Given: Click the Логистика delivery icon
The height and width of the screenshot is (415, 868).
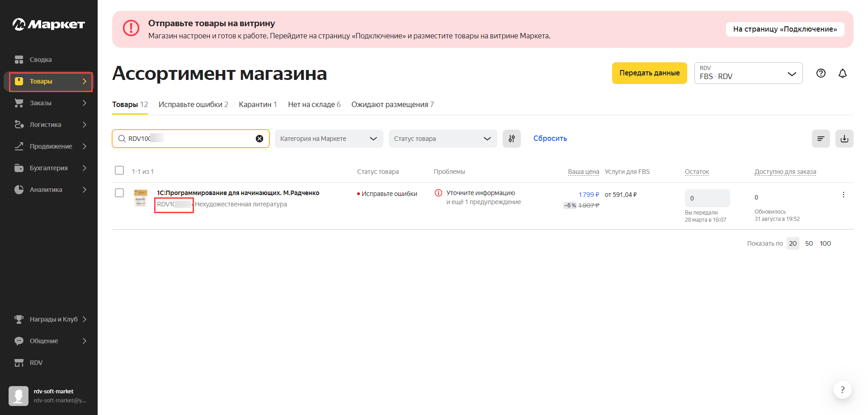Looking at the screenshot, I should (x=19, y=125).
